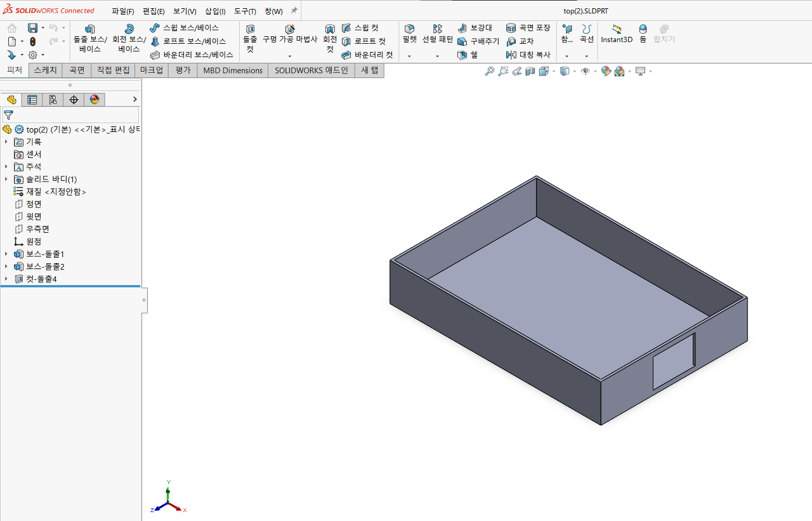The height and width of the screenshot is (521, 812).
Task: Click the FeatureManager filter input field
Action: click(x=70, y=115)
